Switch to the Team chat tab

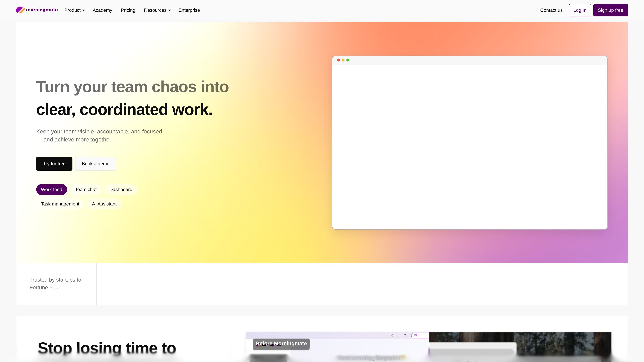point(86,190)
